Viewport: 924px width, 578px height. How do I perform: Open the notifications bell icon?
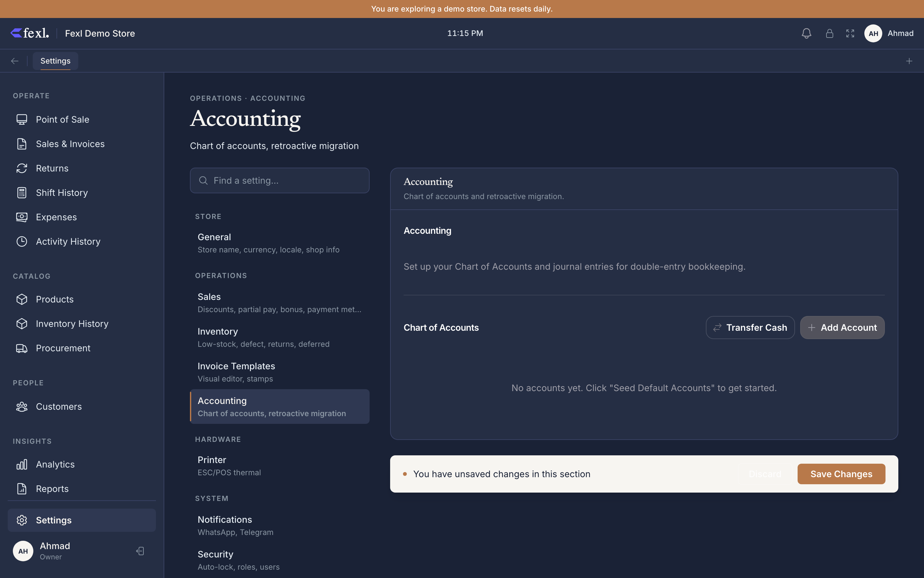click(x=806, y=33)
